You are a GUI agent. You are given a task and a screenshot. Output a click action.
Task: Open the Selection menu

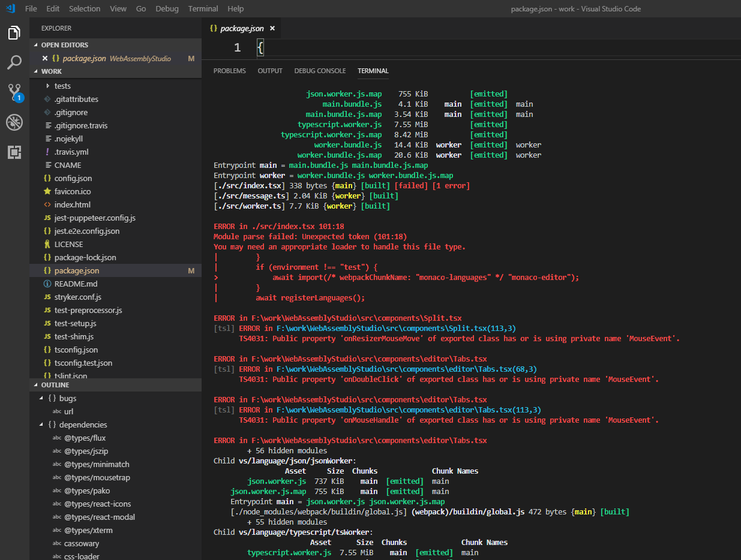point(85,9)
